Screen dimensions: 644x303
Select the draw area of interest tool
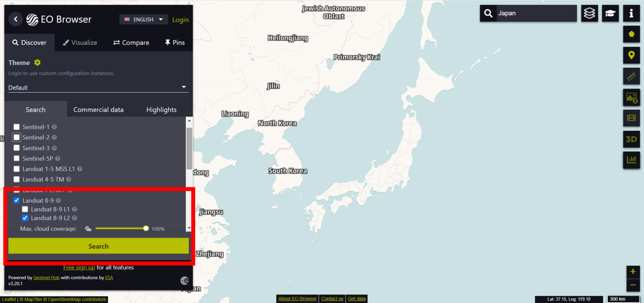[x=631, y=34]
